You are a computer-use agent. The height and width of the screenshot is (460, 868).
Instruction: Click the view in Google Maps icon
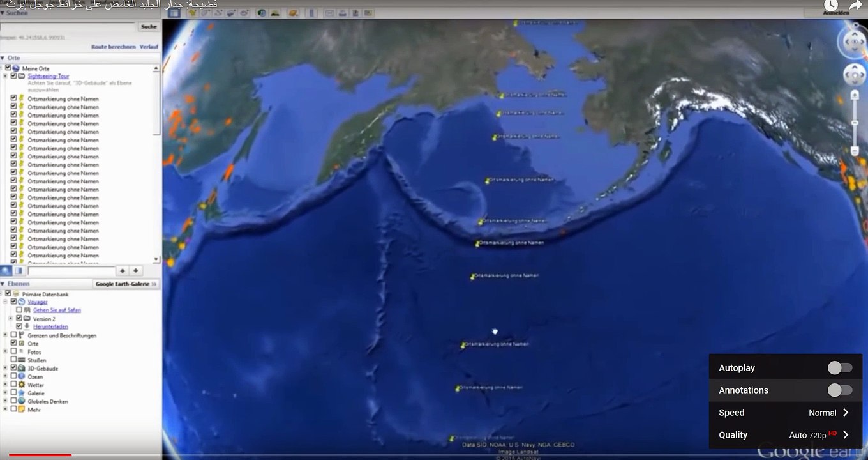(x=368, y=13)
